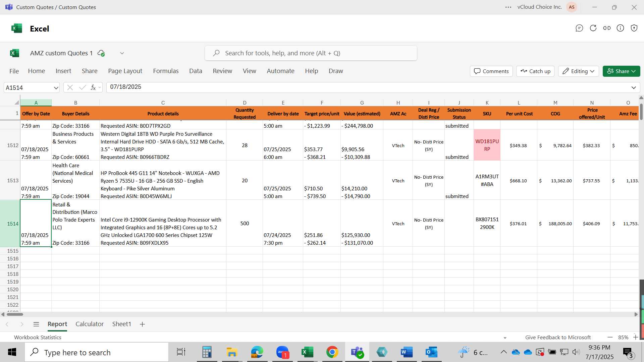Click Give Feedback to Microsoft
This screenshot has width=644, height=362.
coord(558,337)
